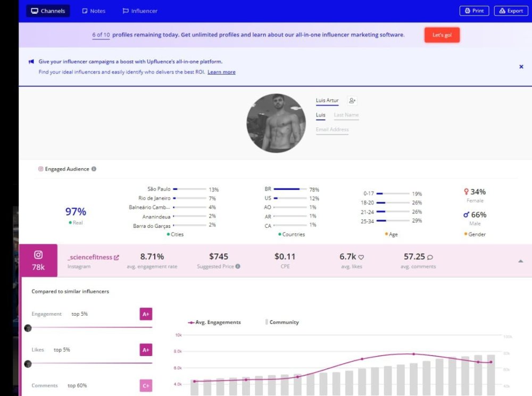Click the 0-17 age range row

(393, 193)
